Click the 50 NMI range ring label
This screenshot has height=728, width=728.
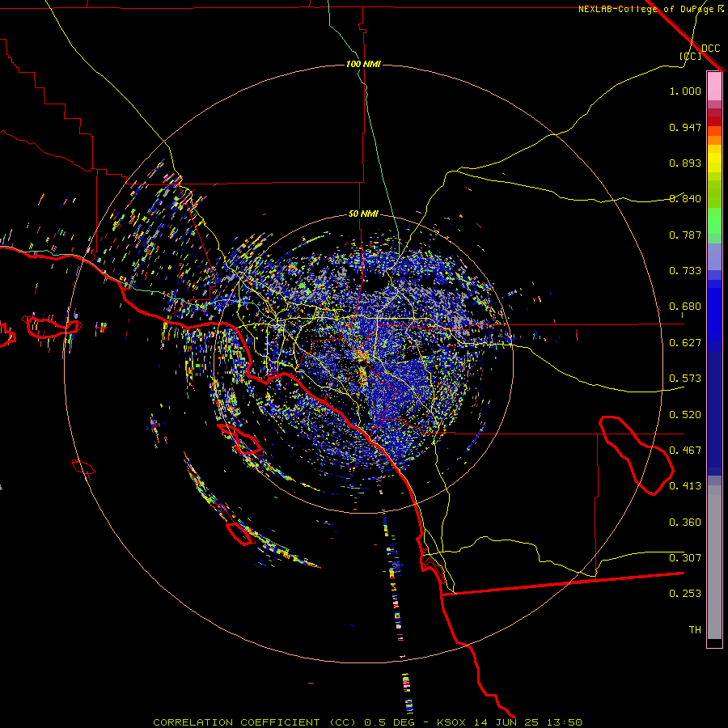[363, 214]
